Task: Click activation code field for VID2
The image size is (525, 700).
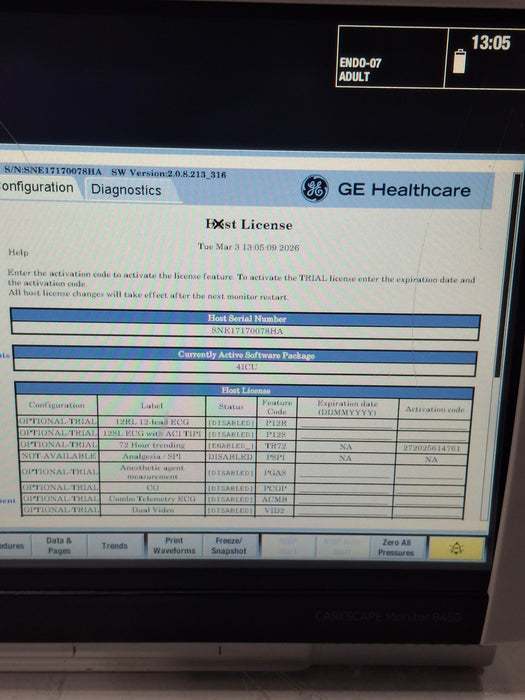Action: [427, 512]
